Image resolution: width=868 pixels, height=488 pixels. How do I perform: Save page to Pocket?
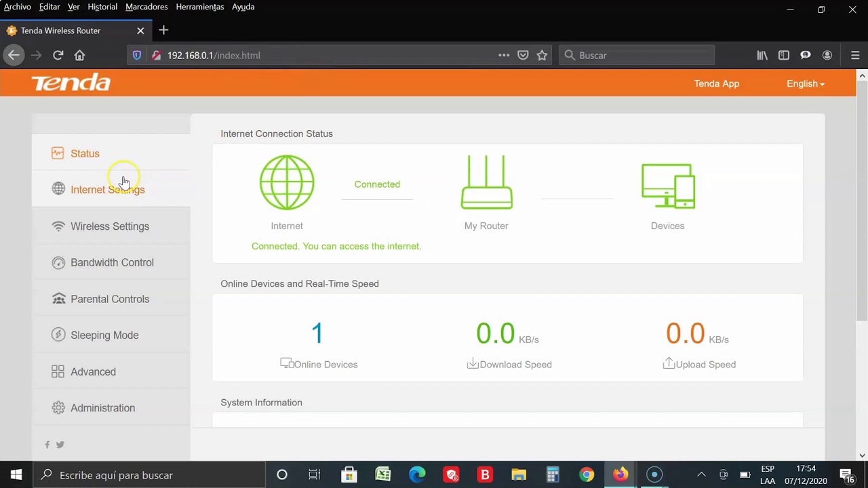(x=523, y=56)
